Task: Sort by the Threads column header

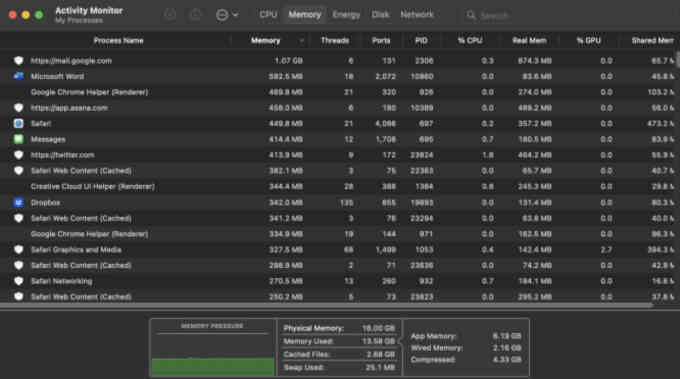Action: pos(335,41)
